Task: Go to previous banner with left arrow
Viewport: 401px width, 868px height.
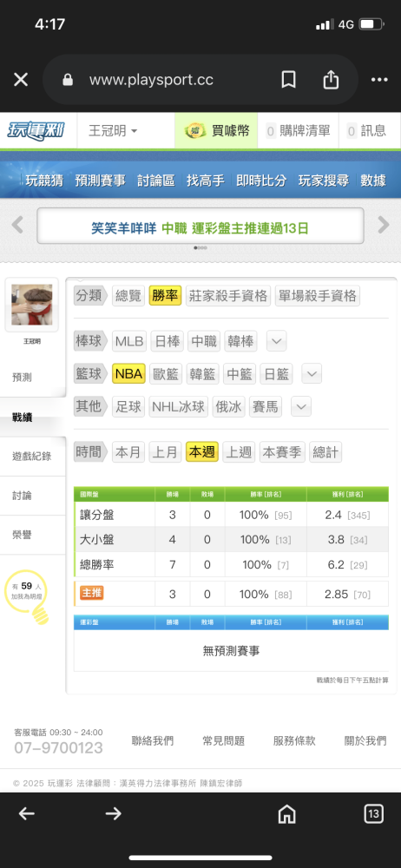Action: pyautogui.click(x=17, y=225)
